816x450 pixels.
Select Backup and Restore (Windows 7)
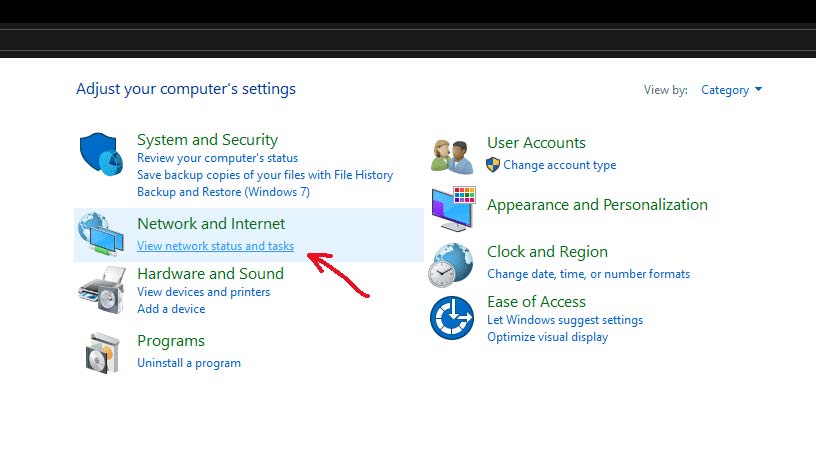[x=223, y=192]
